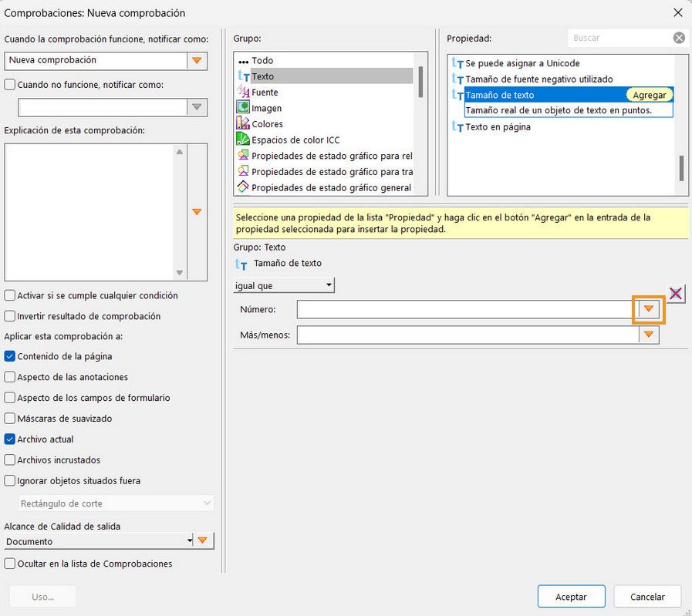Screen dimensions: 692x616
Task: Open Rectángulo de corte dropdown
Action: (x=116, y=503)
